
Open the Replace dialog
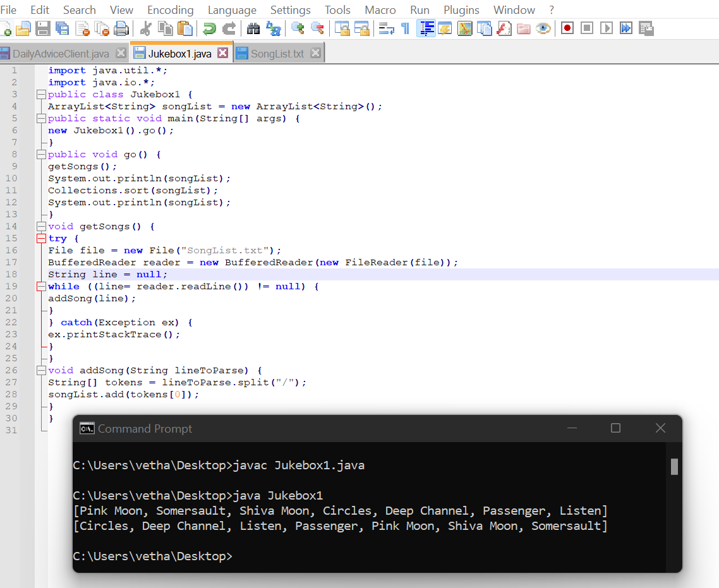pyautogui.click(x=273, y=28)
